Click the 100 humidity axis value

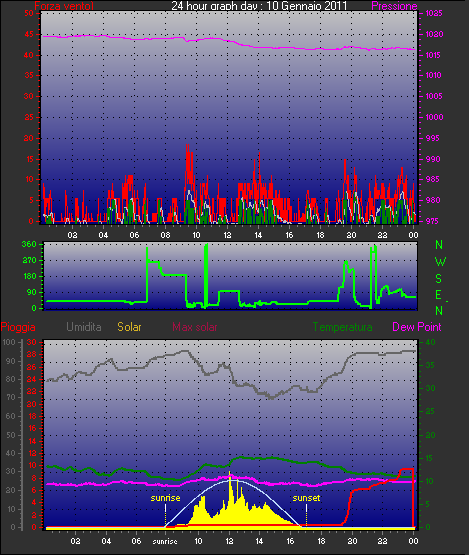(x=9, y=342)
